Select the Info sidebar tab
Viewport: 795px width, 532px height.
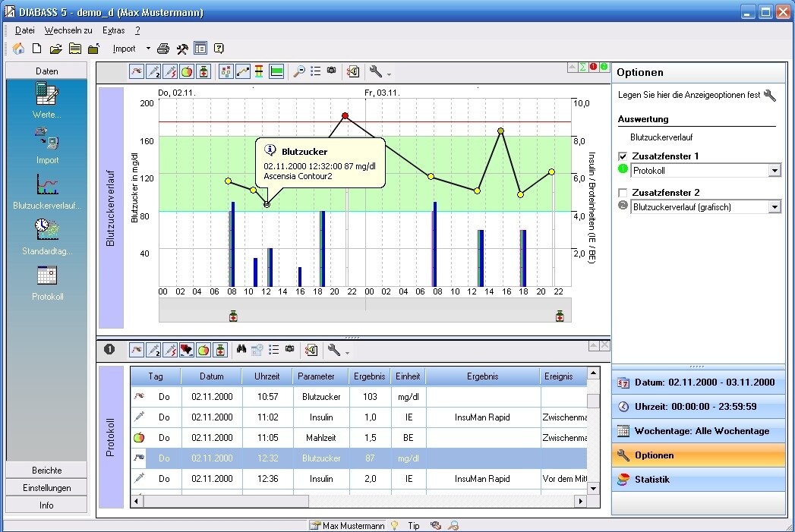point(46,505)
